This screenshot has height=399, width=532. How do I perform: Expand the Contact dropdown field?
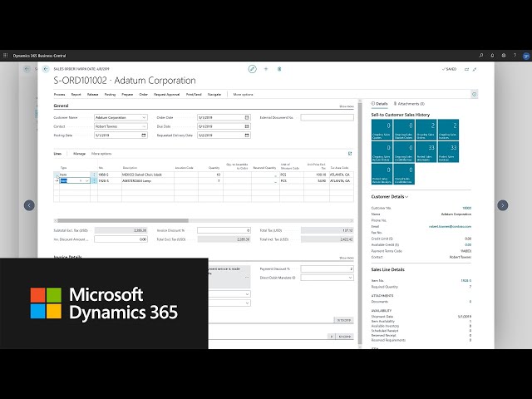click(x=145, y=126)
